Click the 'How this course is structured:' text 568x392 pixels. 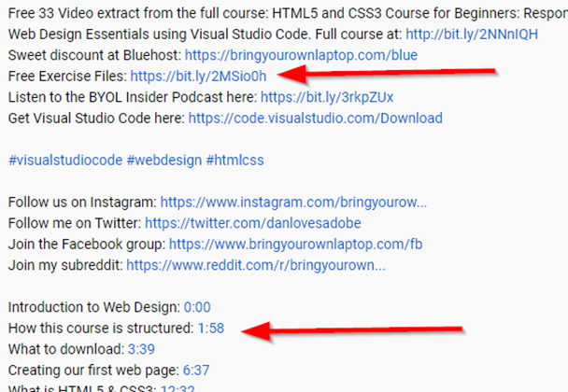(x=101, y=329)
